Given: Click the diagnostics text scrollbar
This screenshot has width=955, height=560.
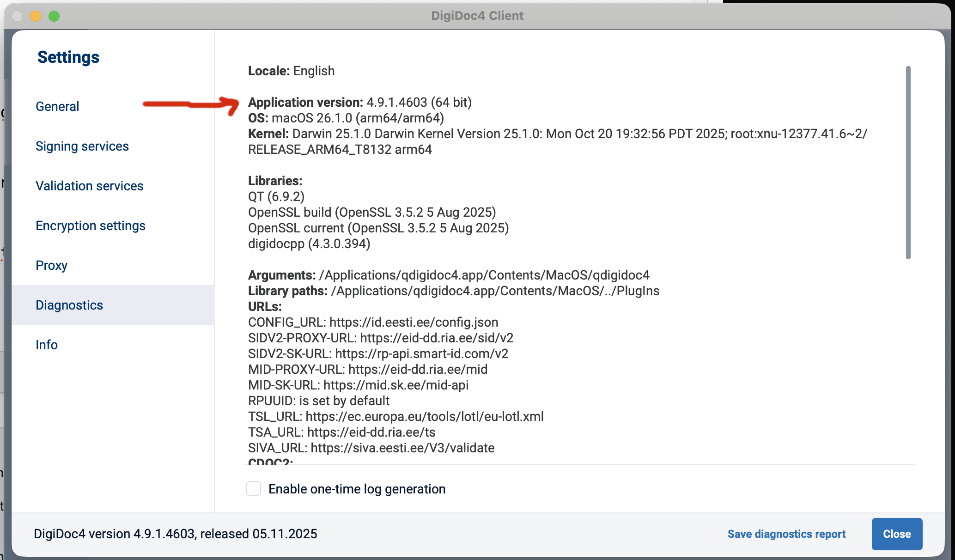Looking at the screenshot, I should pyautogui.click(x=908, y=162).
